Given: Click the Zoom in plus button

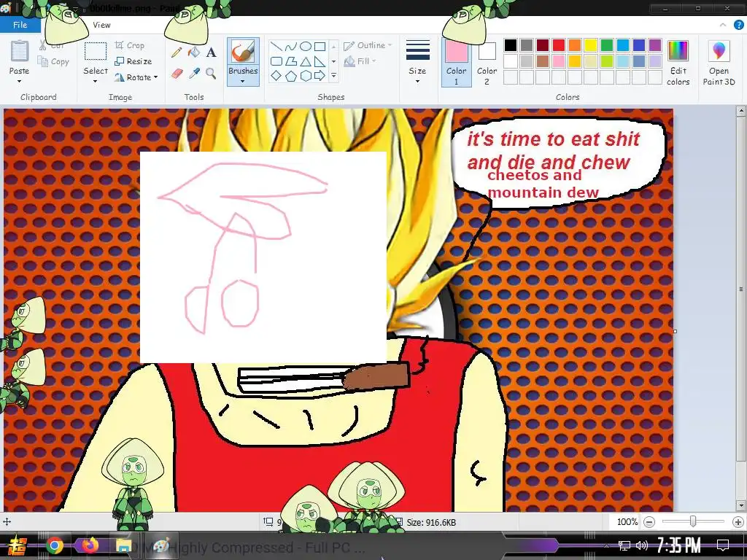Looking at the screenshot, I should 738,522.
